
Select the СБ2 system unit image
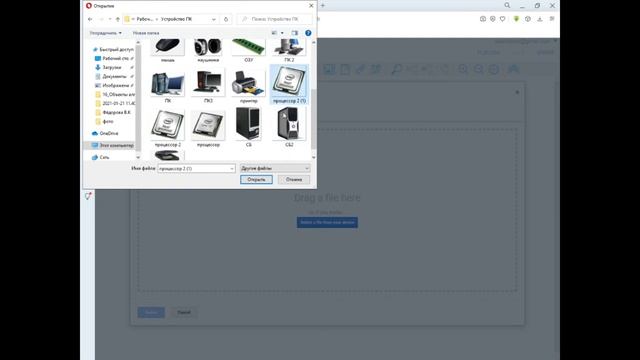289,127
